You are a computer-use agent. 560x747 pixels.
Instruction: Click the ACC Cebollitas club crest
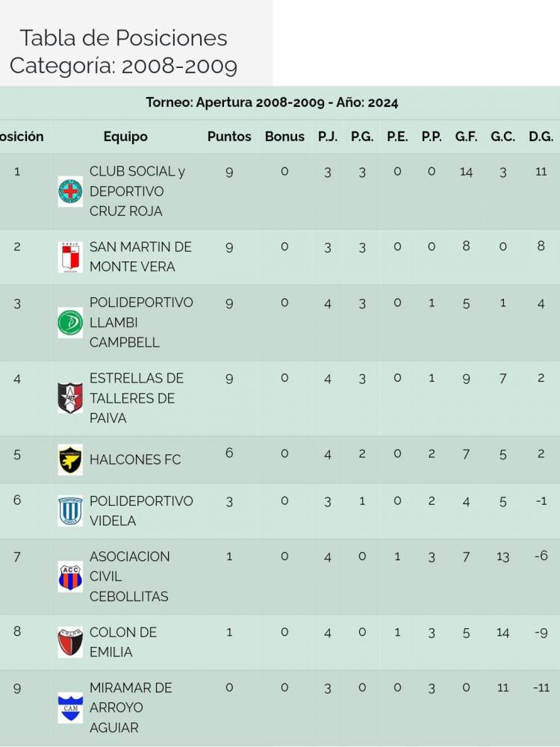70,577
